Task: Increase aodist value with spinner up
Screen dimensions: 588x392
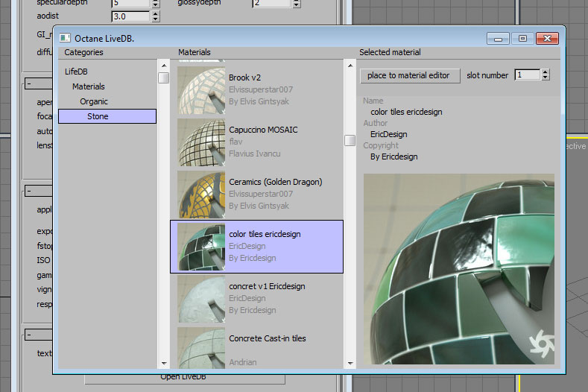Action: (156, 14)
